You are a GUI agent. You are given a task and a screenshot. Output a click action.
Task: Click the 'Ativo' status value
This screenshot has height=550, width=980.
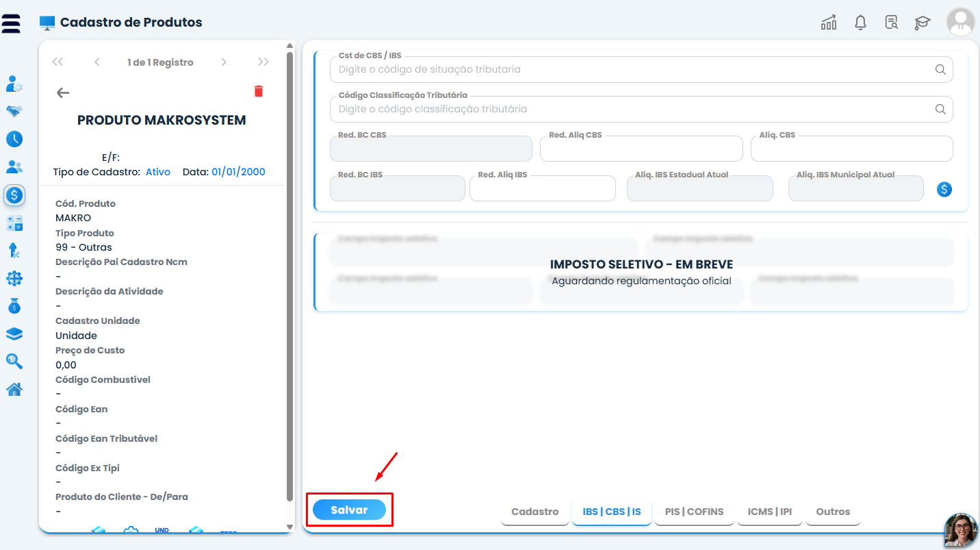pos(158,172)
